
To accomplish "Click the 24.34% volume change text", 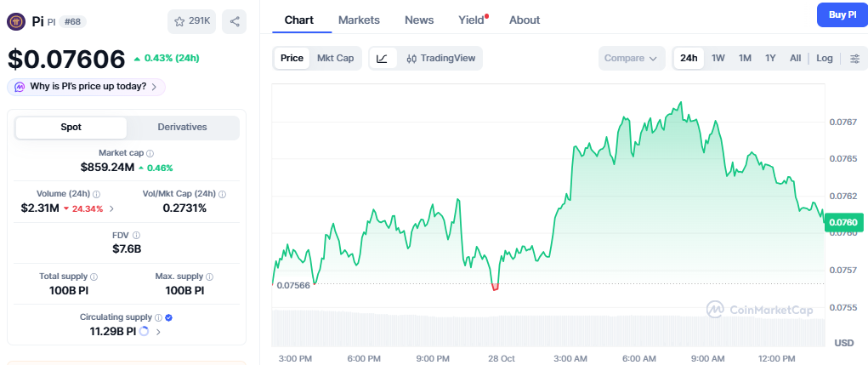I will [88, 208].
